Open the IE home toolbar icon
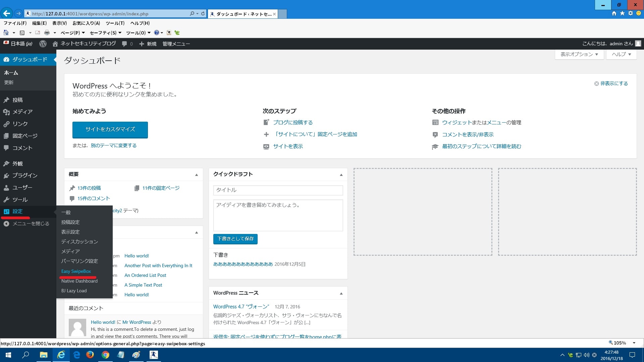This screenshot has width=644, height=362. click(6, 33)
